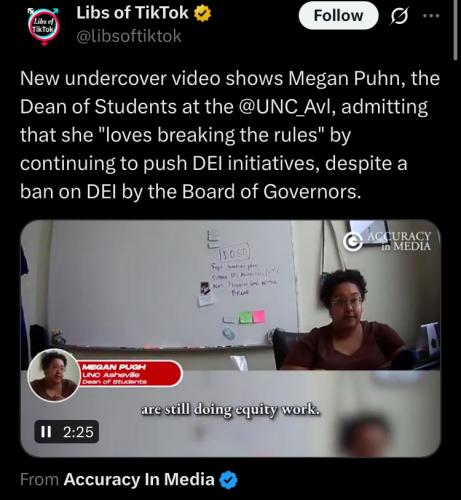Click the whiteboard area of the video
Viewport: 461px width, 500px height.
point(173,283)
